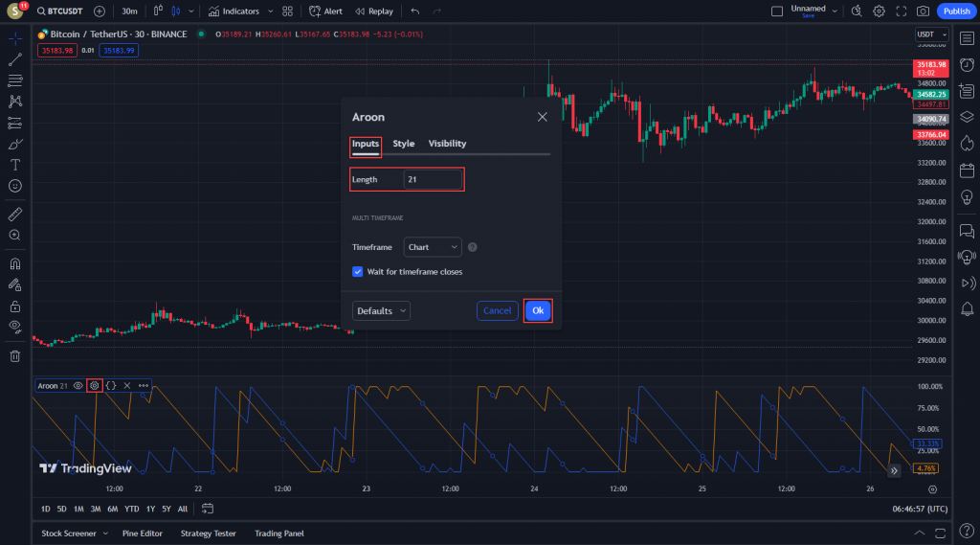Image resolution: width=980 pixels, height=545 pixels.
Task: Select the trend line drawing tool
Action: [x=15, y=59]
